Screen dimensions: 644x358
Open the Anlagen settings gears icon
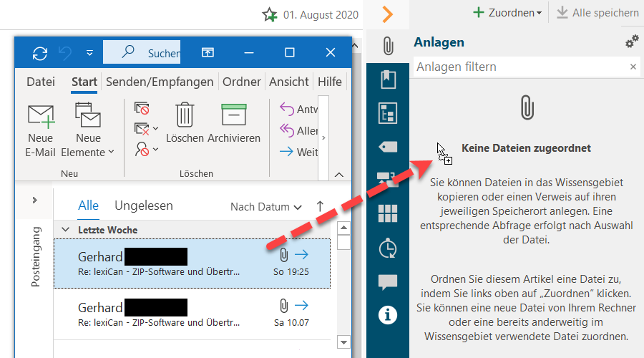coord(632,42)
